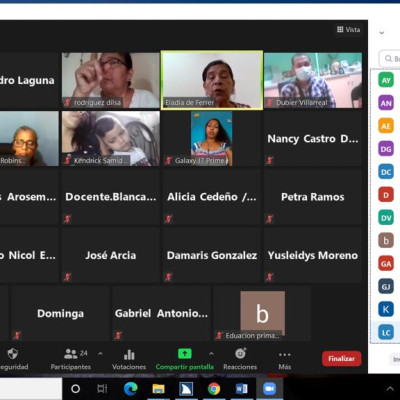This screenshot has height=400, width=400.
Task: Open the Seguridad shield icon
Action: (x=13, y=354)
